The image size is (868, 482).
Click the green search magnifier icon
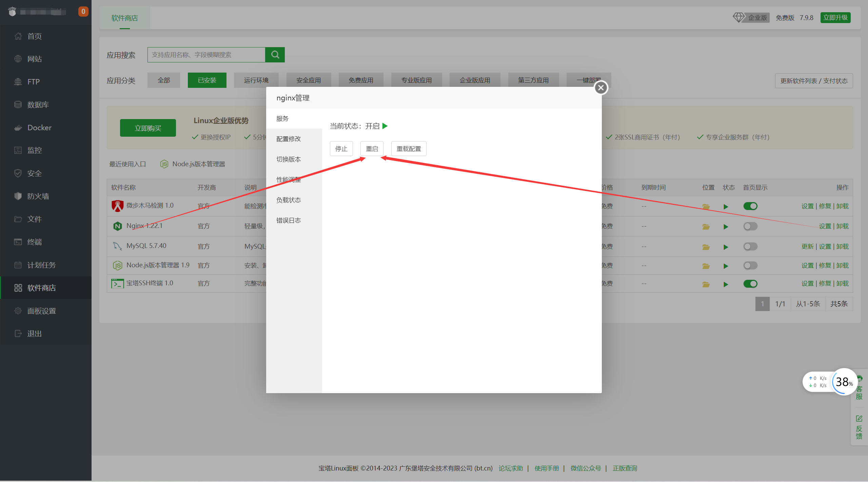pos(275,55)
